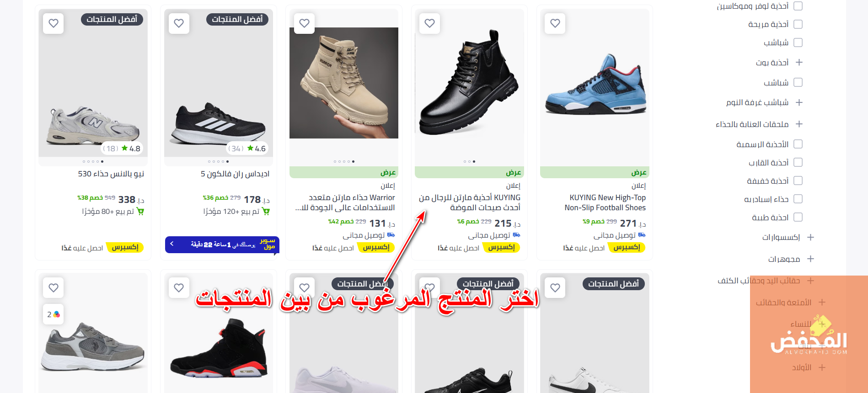868x393 pixels.
Task: Expand the إكسسوارات category with plus icon
Action: 810,237
